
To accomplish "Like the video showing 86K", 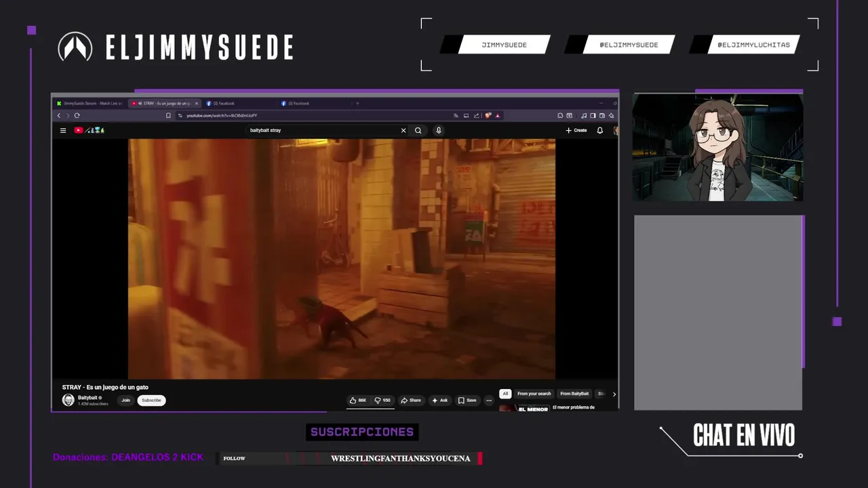I will pos(357,401).
